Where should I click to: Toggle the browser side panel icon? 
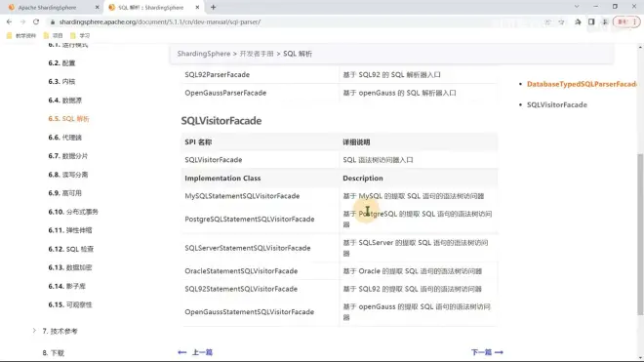pyautogui.click(x=591, y=21)
